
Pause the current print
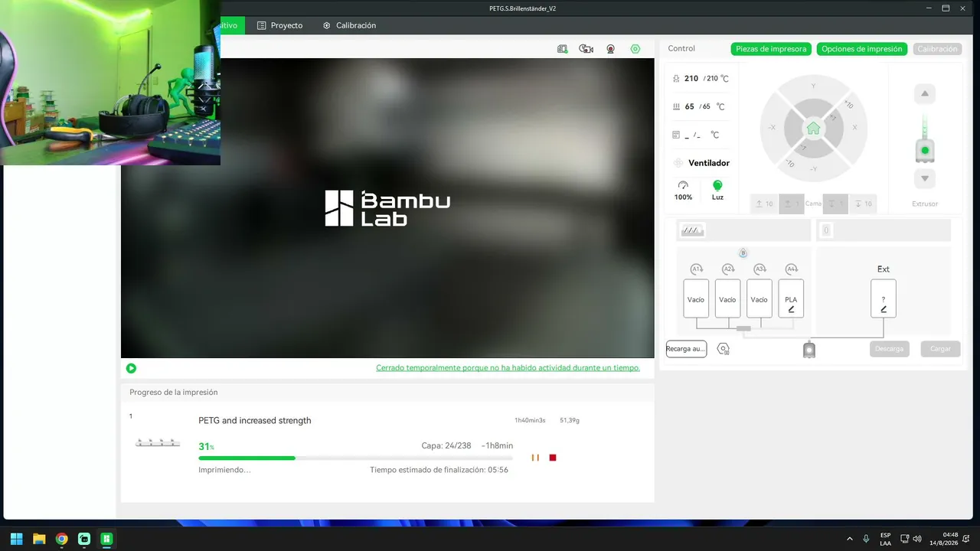[x=535, y=458]
